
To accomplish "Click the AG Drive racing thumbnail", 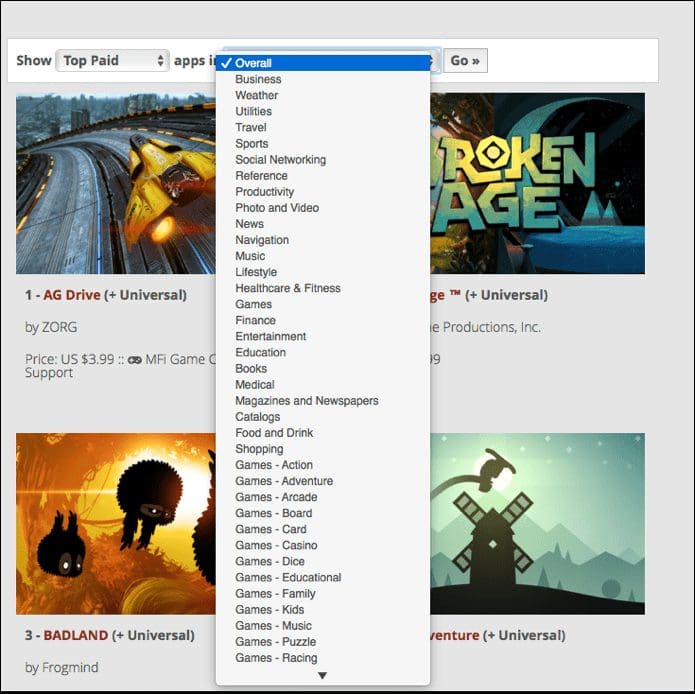I will 116,183.
